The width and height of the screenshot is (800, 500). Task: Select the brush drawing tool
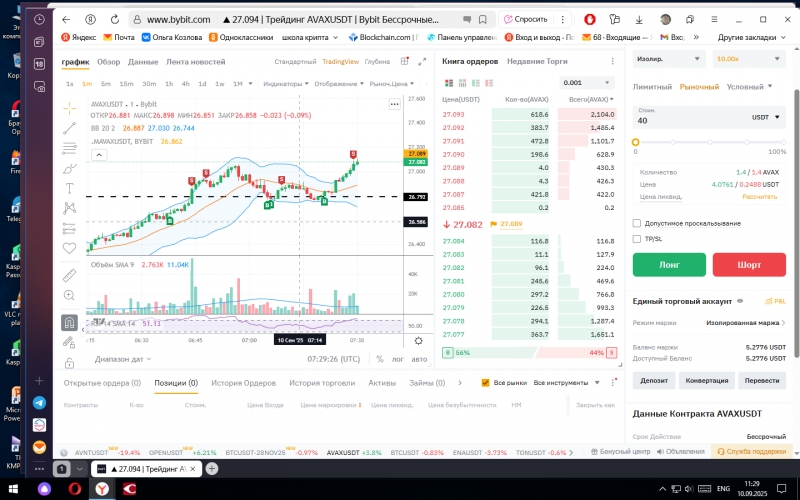point(69,168)
